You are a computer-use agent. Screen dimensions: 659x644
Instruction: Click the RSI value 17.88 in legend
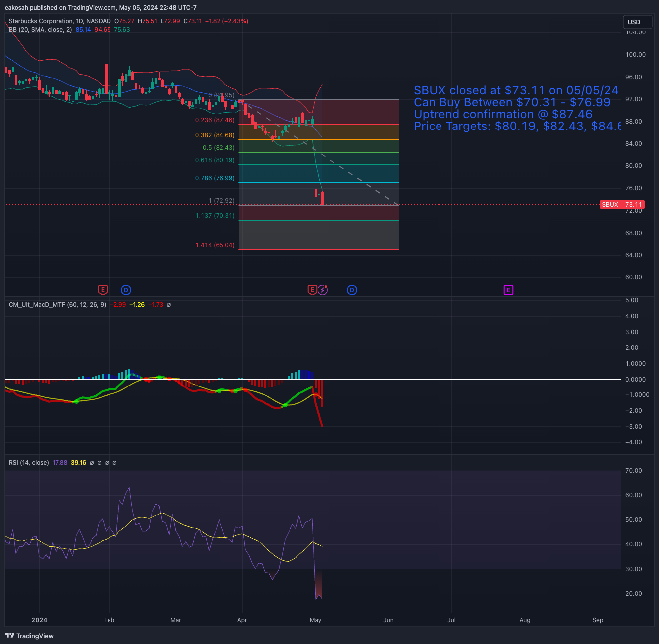(60, 463)
